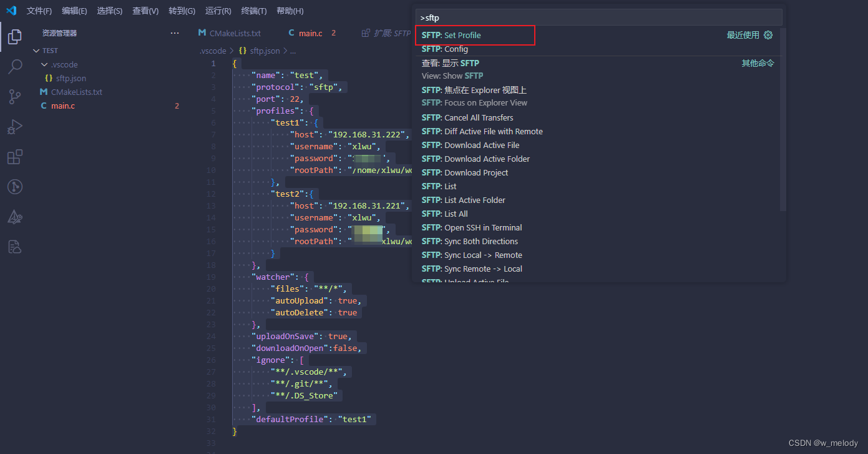This screenshot has width=868, height=454.
Task: Open the Explorer view in the activity bar
Action: pyautogui.click(x=14, y=36)
